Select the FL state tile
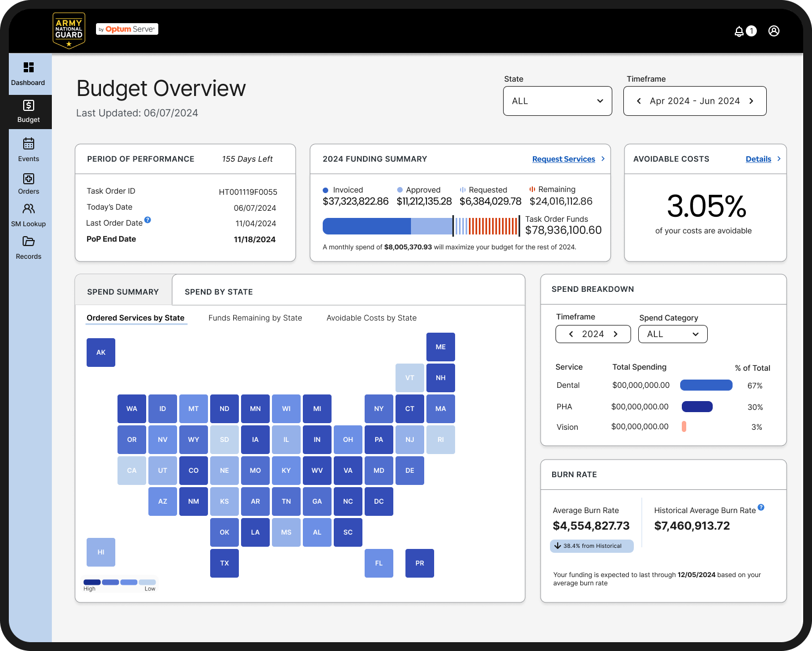Screen dimensions: 812x651 [x=379, y=563]
